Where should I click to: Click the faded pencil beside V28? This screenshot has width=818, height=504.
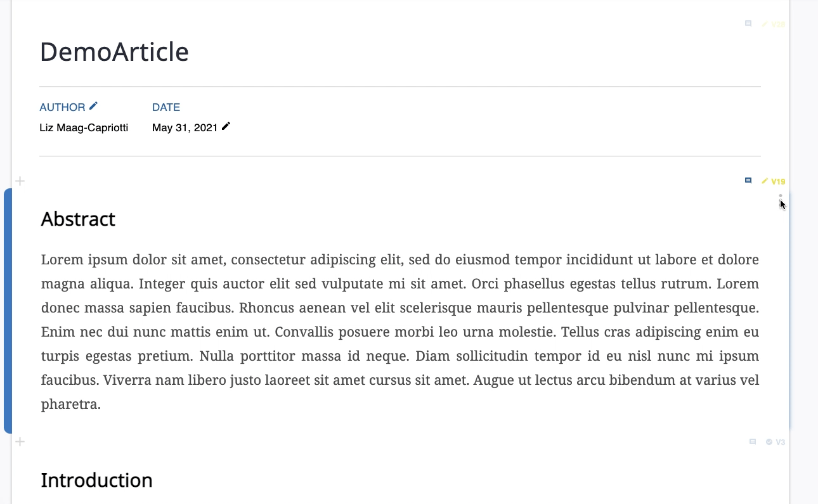[765, 24]
